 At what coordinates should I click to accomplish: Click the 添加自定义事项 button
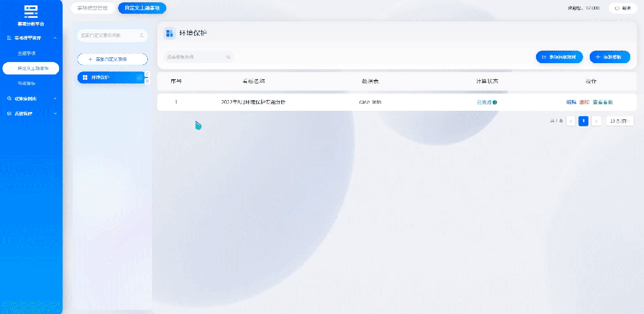[113, 60]
